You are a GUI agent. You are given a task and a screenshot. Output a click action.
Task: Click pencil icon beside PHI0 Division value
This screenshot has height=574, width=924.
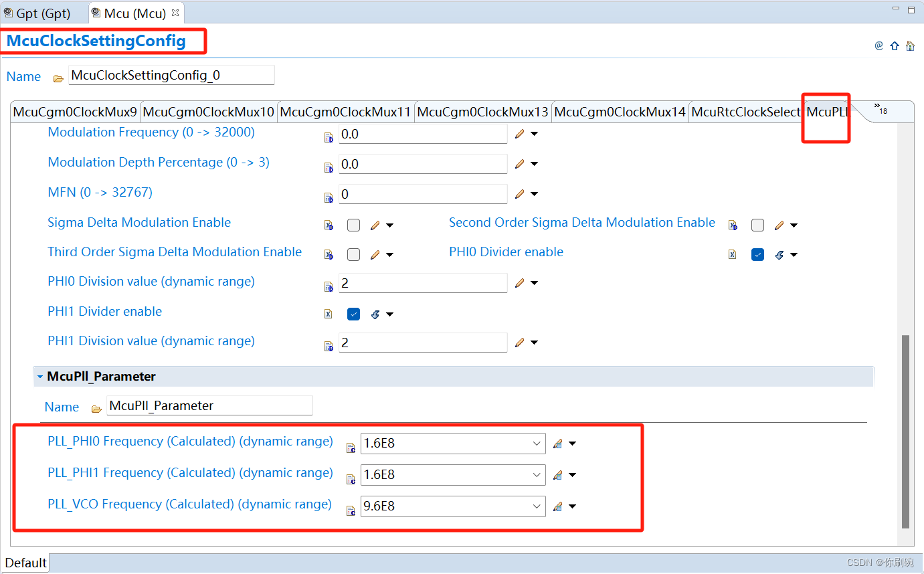(x=520, y=283)
